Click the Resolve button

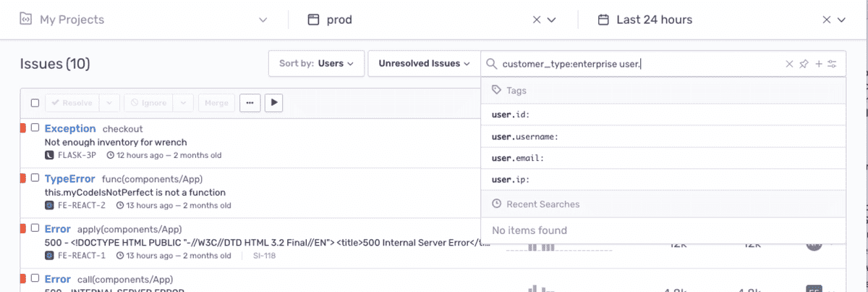(72, 103)
